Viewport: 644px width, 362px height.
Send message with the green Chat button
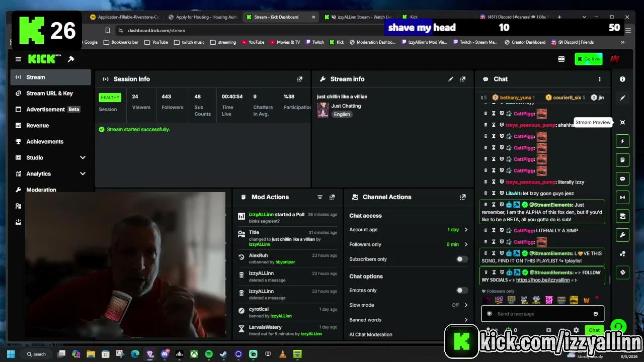coord(594,330)
